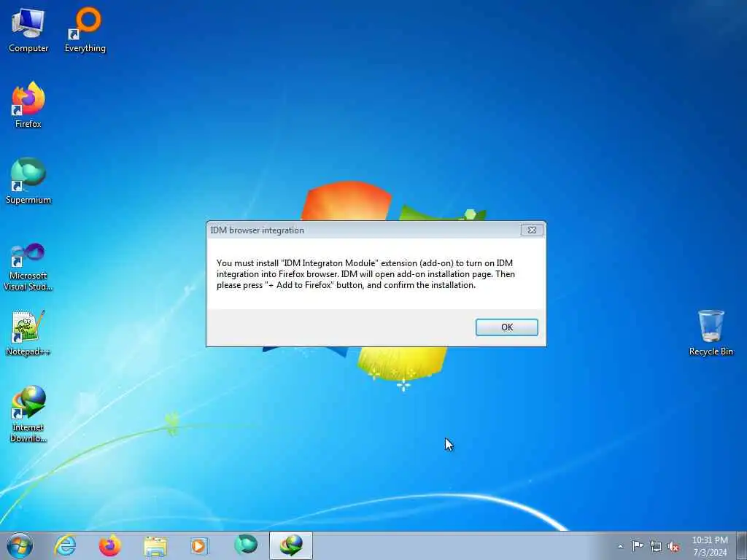Launch Firefox from the taskbar
Screen dimensions: 747x560
[109, 545]
